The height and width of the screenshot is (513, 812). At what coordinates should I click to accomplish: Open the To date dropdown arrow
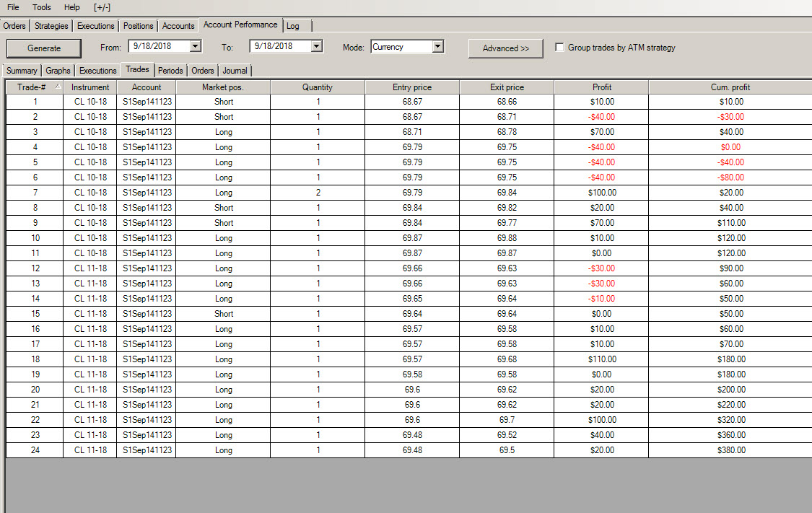(316, 46)
